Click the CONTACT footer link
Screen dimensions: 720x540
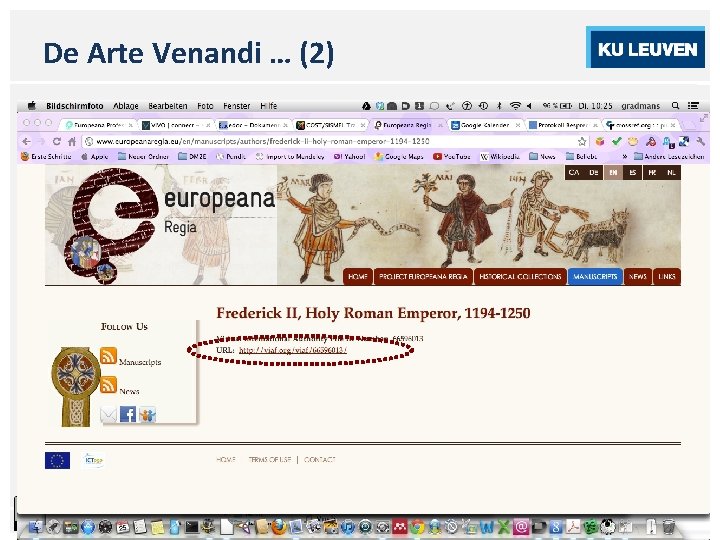click(320, 460)
